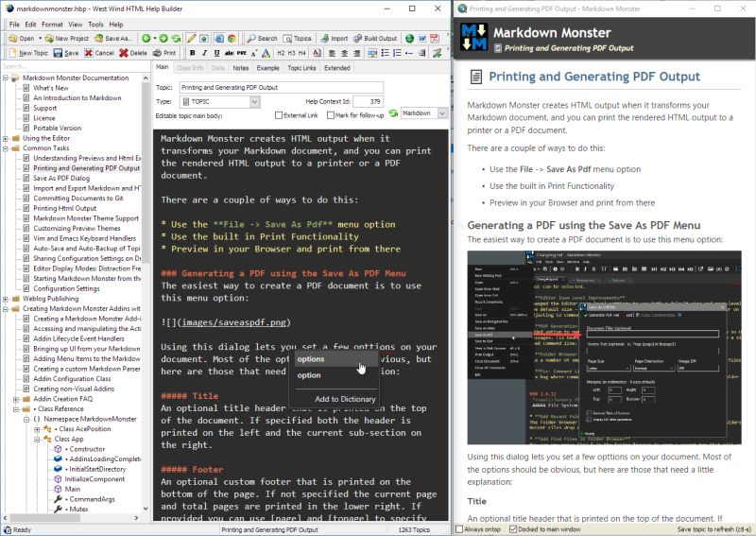756x536 pixels.
Task: Open a project with the Open button
Action: (x=22, y=38)
